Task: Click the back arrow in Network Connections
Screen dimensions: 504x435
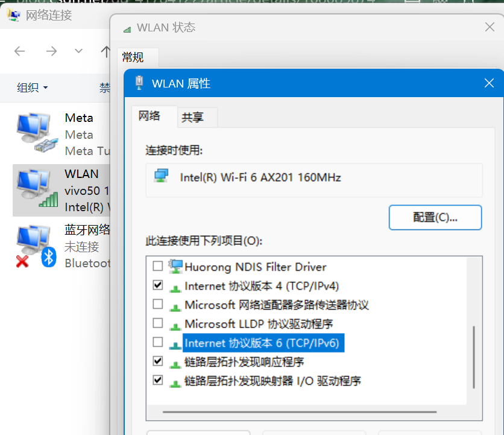Action: [x=20, y=51]
